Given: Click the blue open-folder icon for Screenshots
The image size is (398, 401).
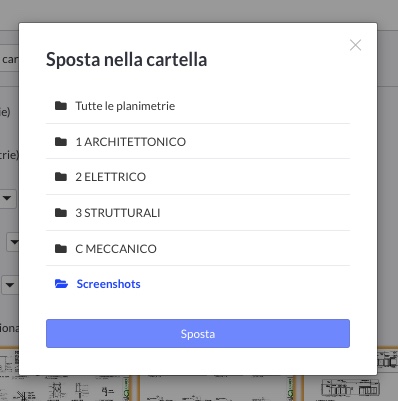Looking at the screenshot, I should 61,284.
